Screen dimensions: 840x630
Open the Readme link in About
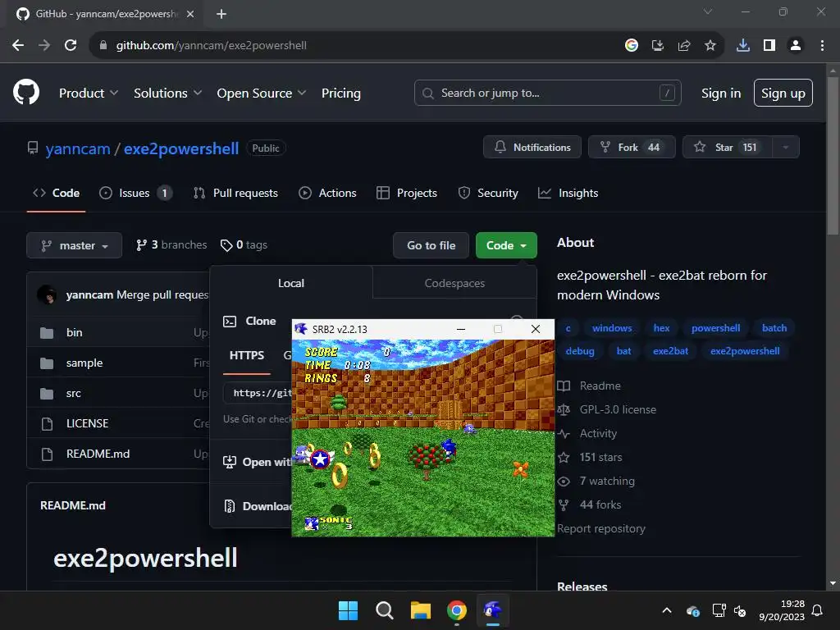click(589, 386)
